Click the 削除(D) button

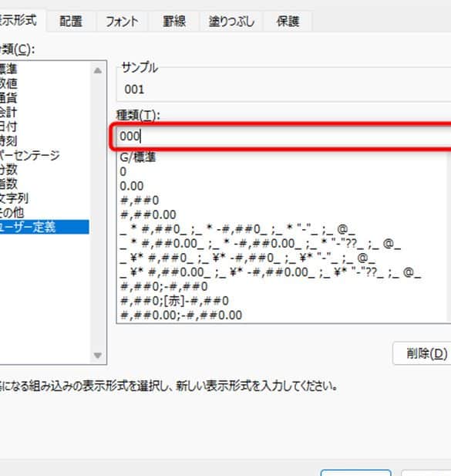pyautogui.click(x=422, y=353)
